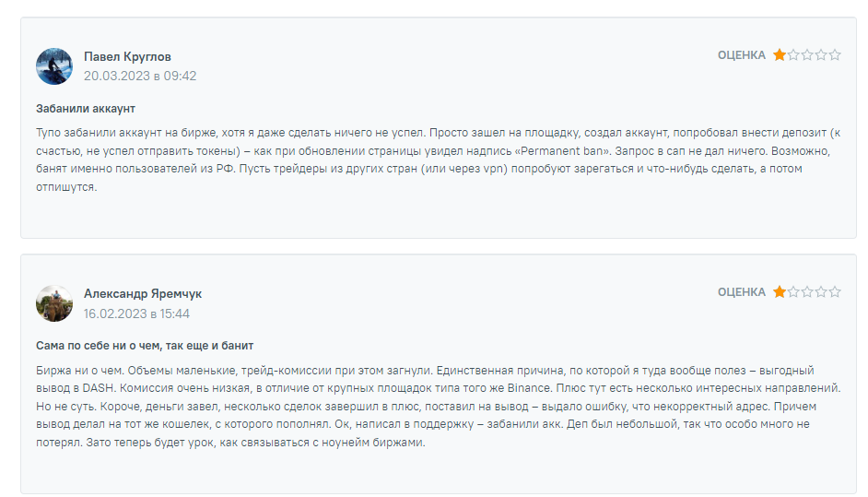
Task: Open the Александр Яремчук reviewer name
Action: (x=143, y=293)
